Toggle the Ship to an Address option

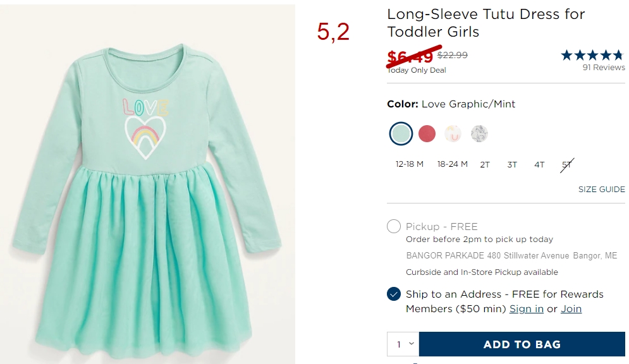tap(394, 294)
